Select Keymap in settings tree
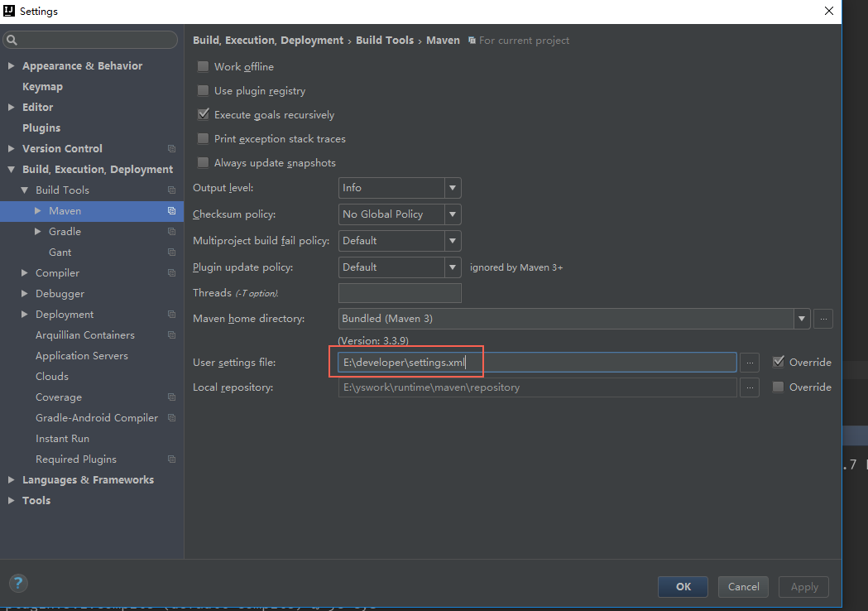Screen dimensions: 868x611 coord(43,86)
